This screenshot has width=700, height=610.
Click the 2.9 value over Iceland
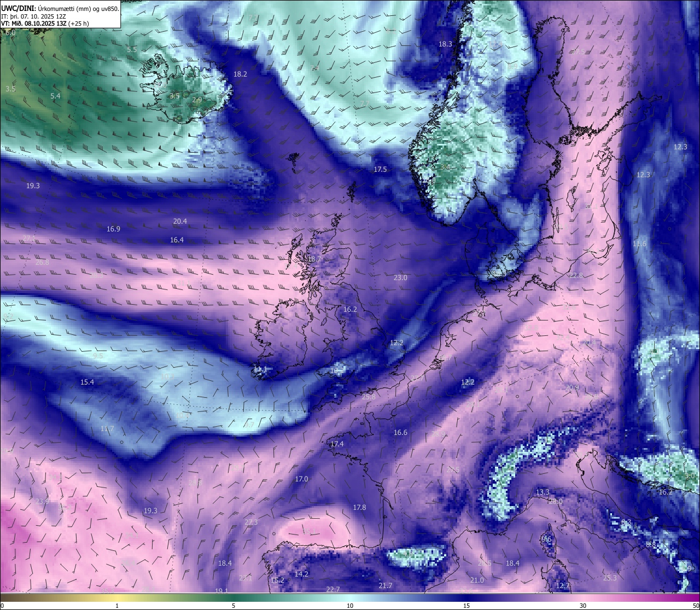pyautogui.click(x=197, y=101)
